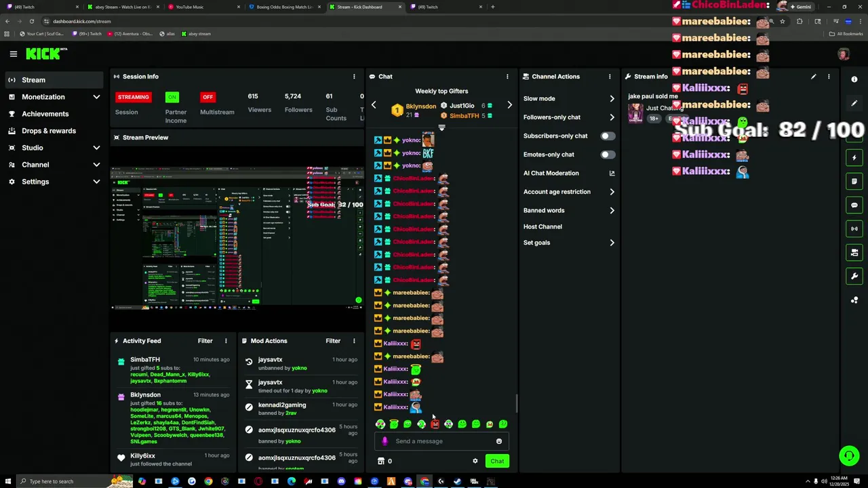Viewport: 868px width, 488px height.
Task: Reload page with browser refresh button
Action: 31,21
